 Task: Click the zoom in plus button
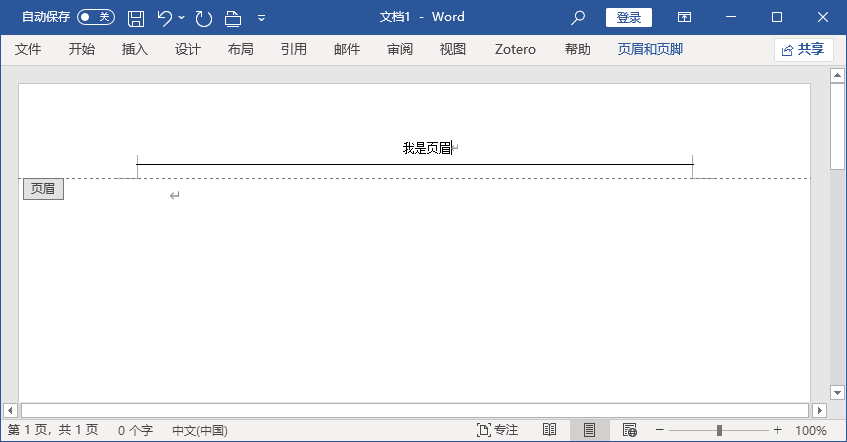[x=777, y=430]
